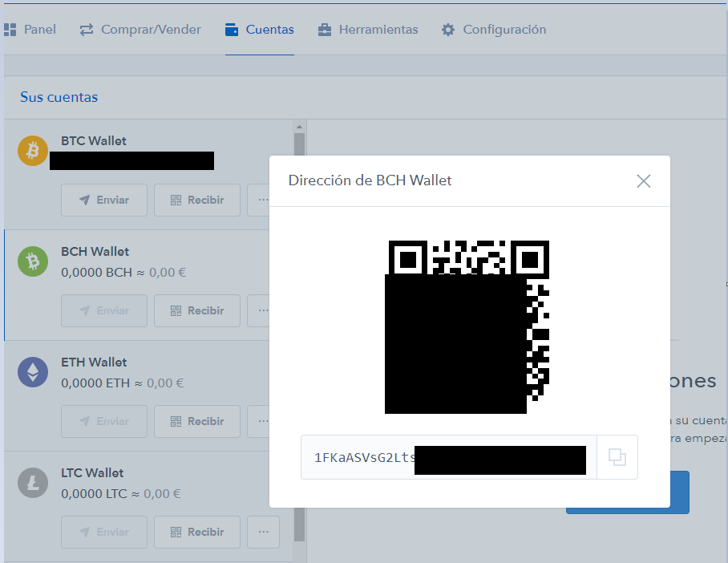Open more options for ETH Wallet
This screenshot has height=563, width=728.
coord(259,421)
